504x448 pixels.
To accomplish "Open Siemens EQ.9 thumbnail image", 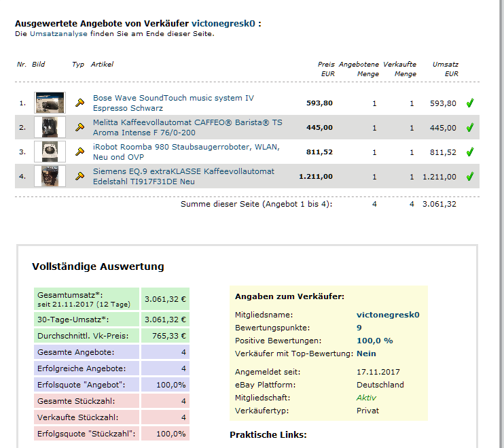I will [50, 176].
